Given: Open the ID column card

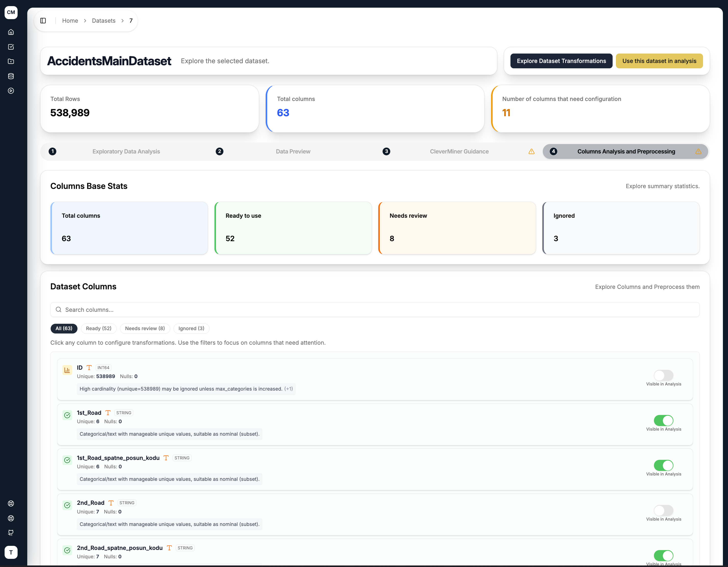Looking at the screenshot, I should tap(375, 379).
